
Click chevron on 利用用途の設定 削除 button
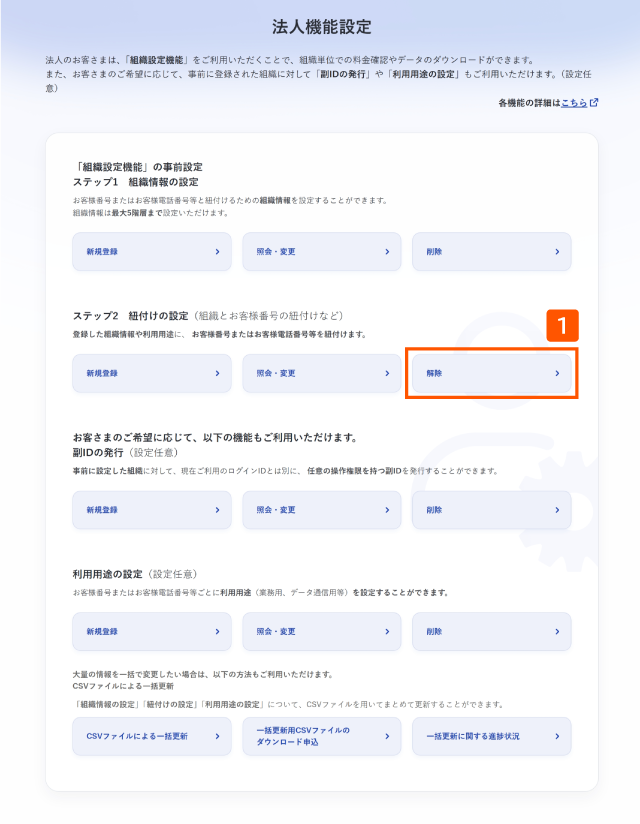coord(557,631)
